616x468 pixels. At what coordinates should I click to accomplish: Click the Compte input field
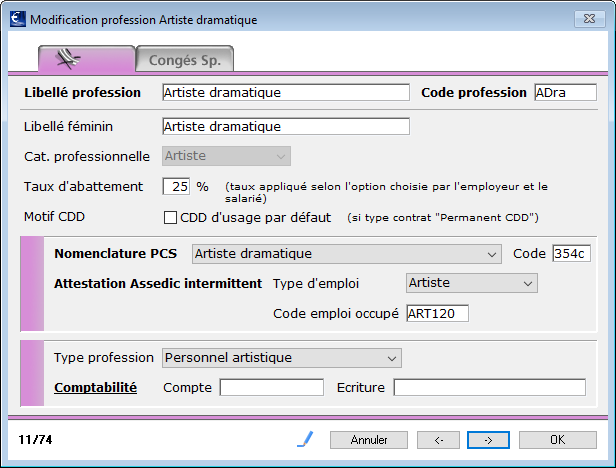tap(271, 387)
